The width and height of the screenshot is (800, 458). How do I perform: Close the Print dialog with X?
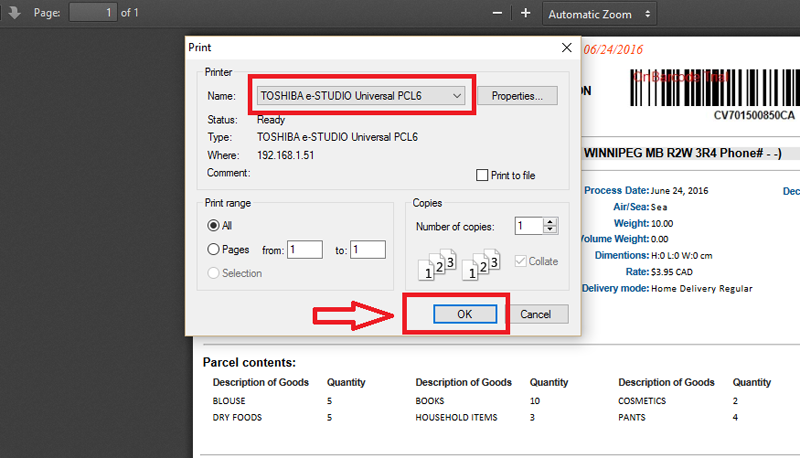pyautogui.click(x=566, y=47)
